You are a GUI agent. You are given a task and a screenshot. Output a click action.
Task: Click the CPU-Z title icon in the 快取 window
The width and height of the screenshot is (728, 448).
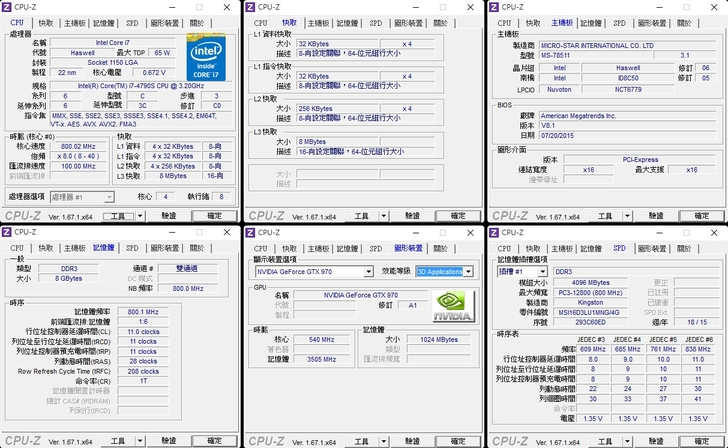click(x=250, y=7)
